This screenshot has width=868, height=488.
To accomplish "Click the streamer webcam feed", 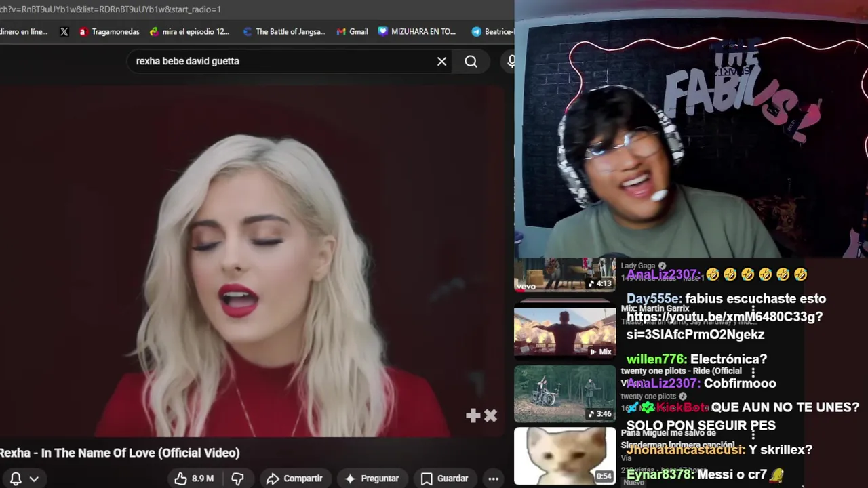I will click(691, 129).
